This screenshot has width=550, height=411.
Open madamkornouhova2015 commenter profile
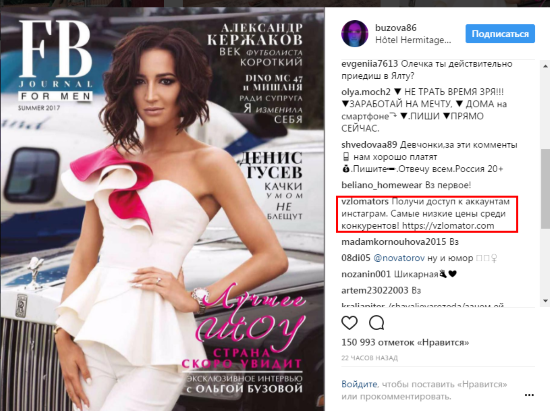click(x=394, y=242)
